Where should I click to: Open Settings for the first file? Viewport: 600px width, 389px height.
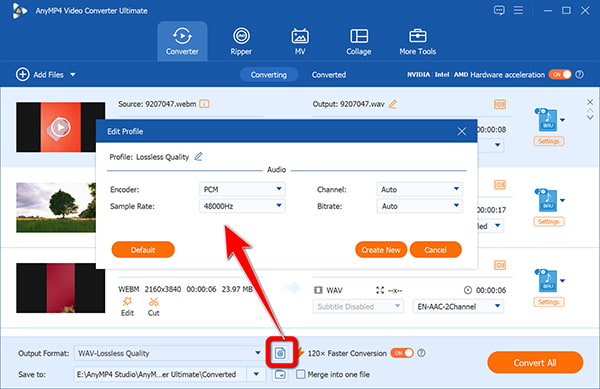pos(549,141)
